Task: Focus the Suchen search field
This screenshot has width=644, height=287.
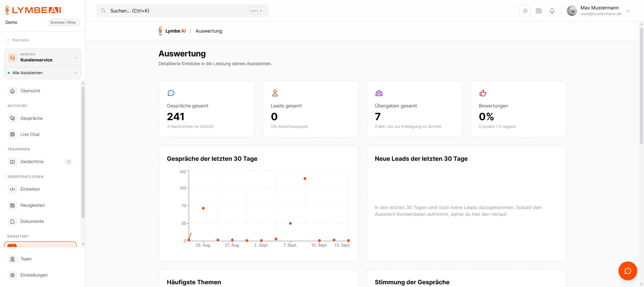Action: pos(182,11)
